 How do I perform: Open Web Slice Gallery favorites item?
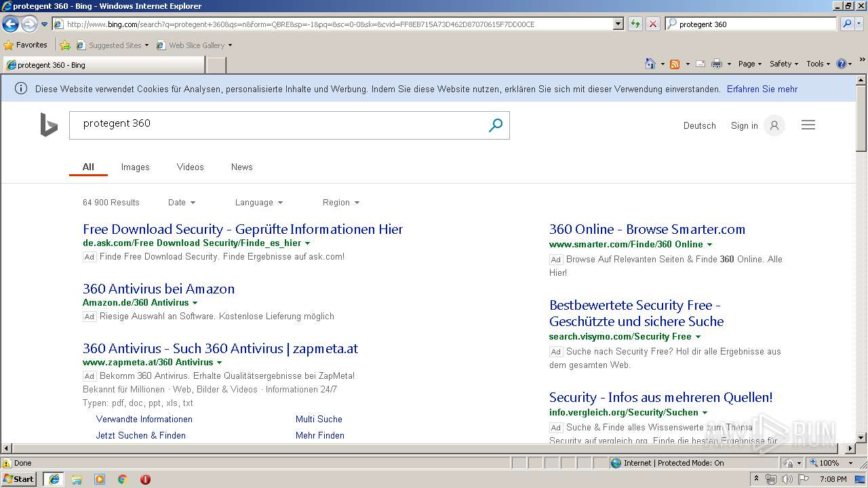point(194,45)
